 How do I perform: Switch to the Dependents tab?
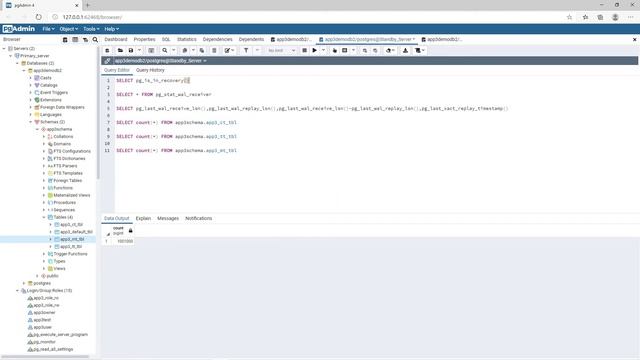coord(251,39)
